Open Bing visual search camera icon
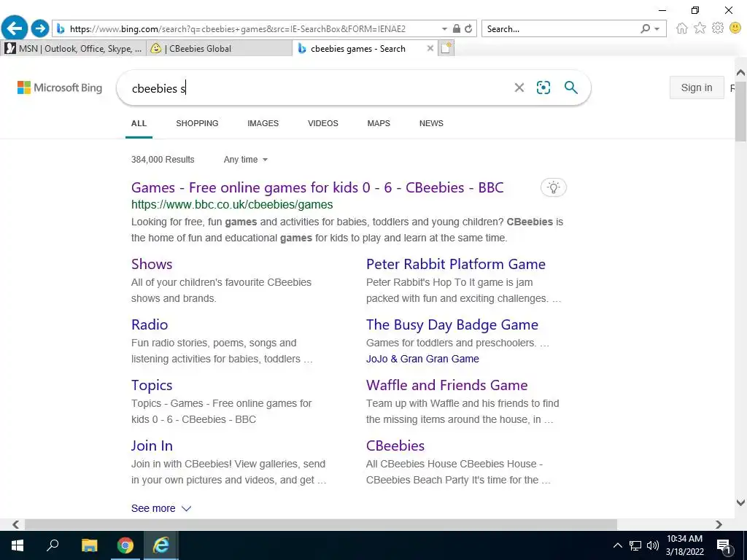The image size is (747, 560). point(543,87)
